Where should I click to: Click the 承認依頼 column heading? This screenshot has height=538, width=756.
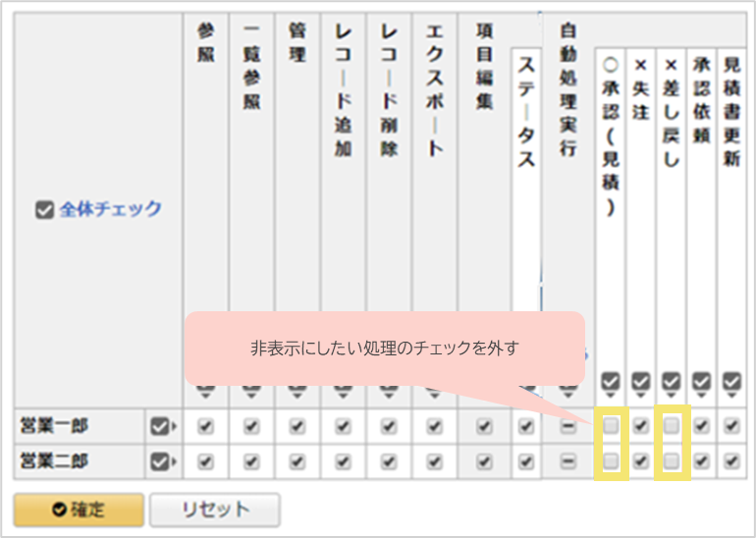(x=702, y=101)
